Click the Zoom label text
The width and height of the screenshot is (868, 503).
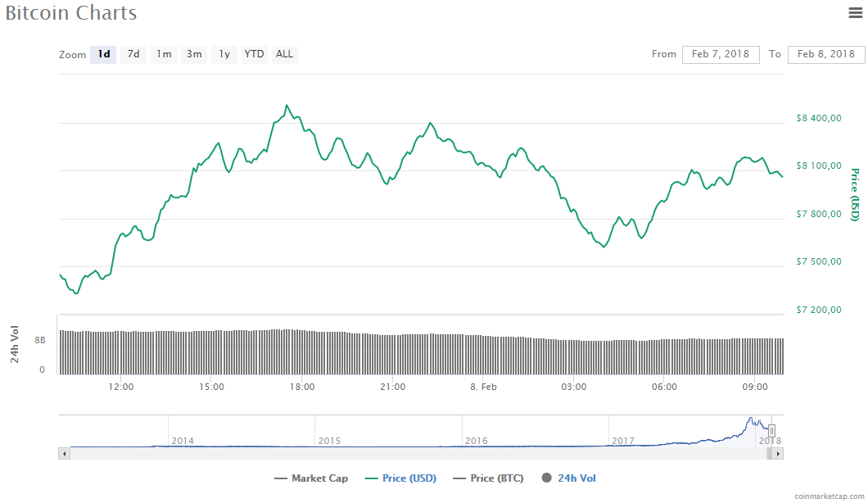[73, 54]
